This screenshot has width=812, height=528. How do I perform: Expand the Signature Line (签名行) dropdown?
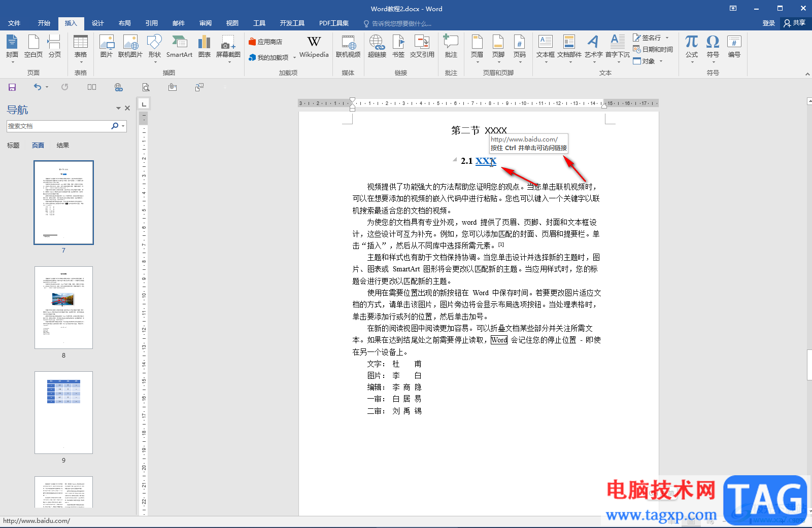click(x=667, y=38)
